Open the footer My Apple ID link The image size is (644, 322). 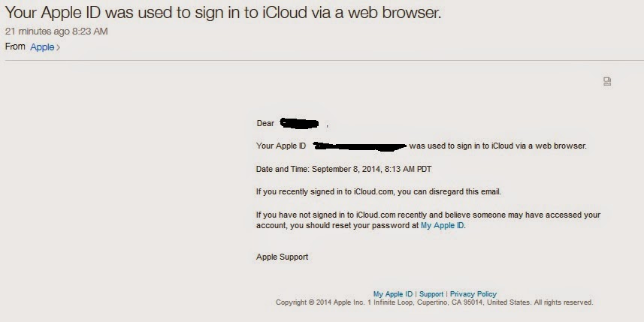(x=393, y=294)
